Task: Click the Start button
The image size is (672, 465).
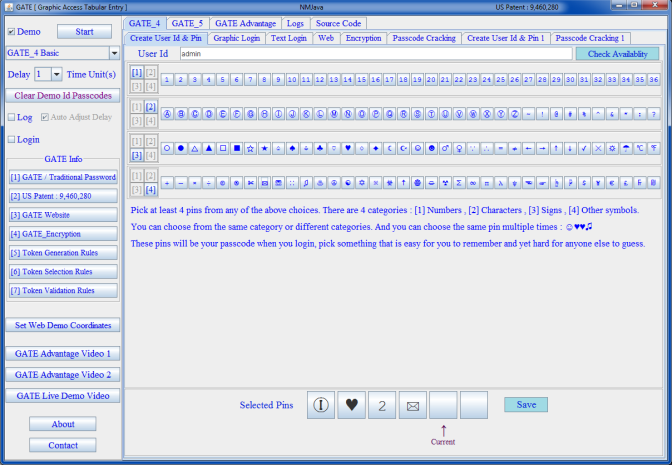Action: (84, 32)
